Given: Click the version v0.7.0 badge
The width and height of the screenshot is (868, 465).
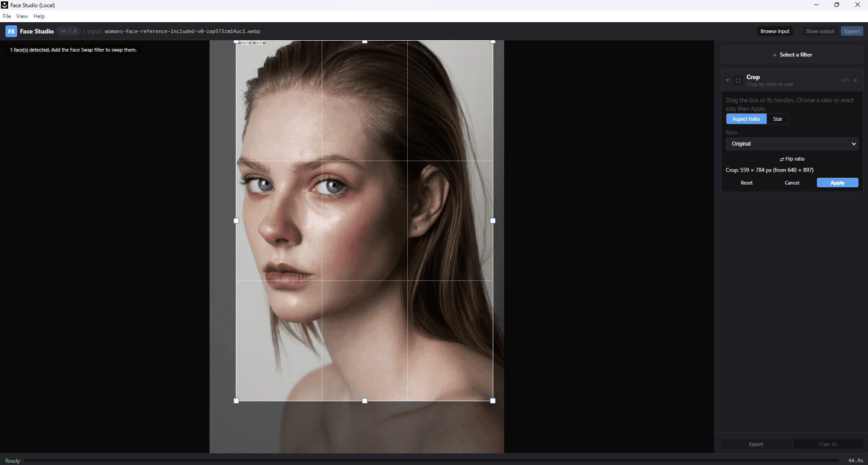Looking at the screenshot, I should coord(69,31).
